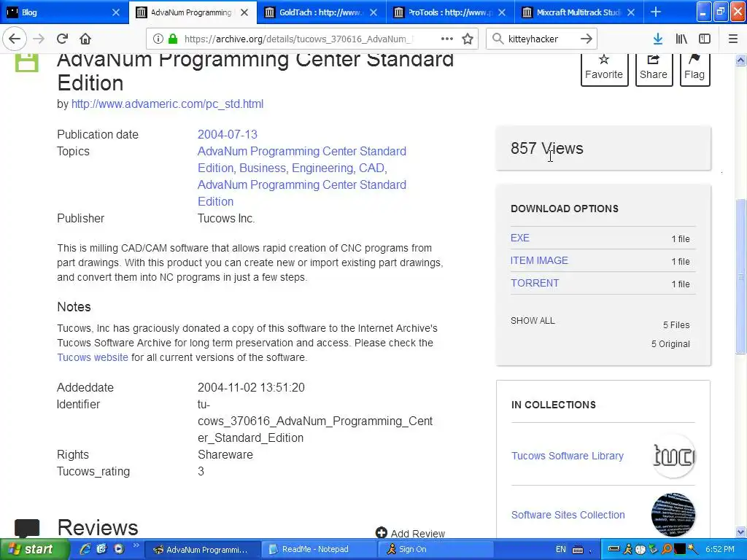Viewport: 747px width, 560px height.
Task: Click the keyboard icon on the language bar
Action: click(578, 550)
